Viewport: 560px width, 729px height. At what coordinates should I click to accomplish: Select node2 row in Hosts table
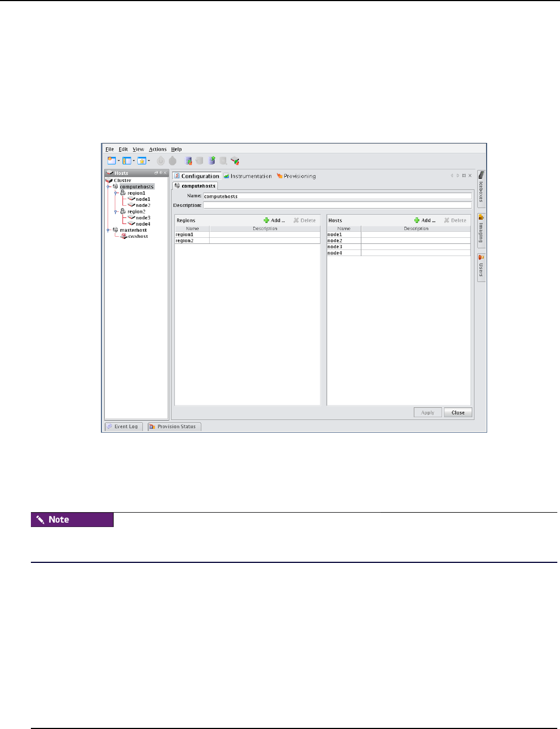point(398,241)
